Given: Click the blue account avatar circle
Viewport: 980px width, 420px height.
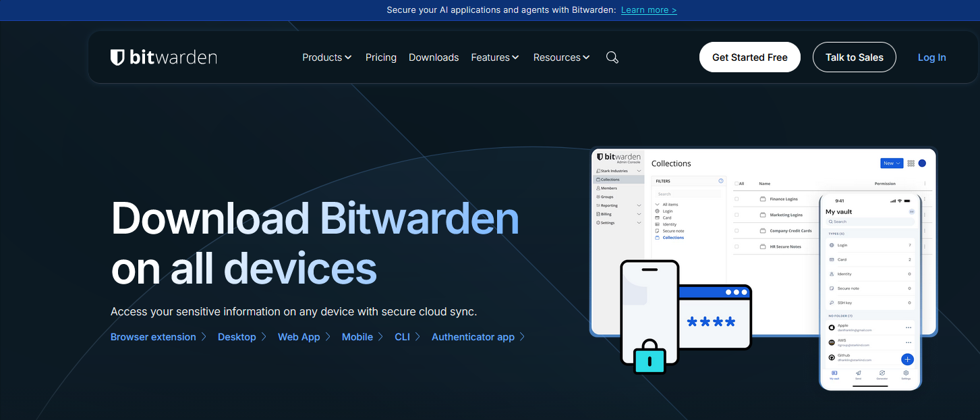Looking at the screenshot, I should 922,163.
